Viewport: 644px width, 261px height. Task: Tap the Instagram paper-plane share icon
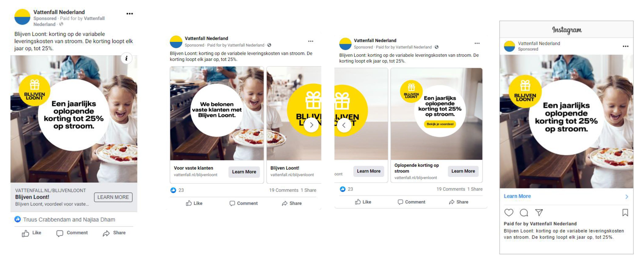(x=539, y=212)
